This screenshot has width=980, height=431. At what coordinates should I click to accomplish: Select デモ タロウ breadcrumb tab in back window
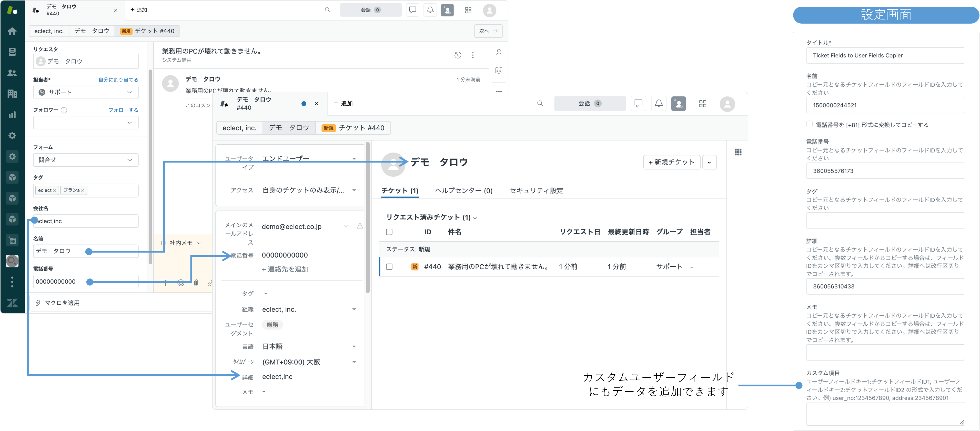point(92,31)
